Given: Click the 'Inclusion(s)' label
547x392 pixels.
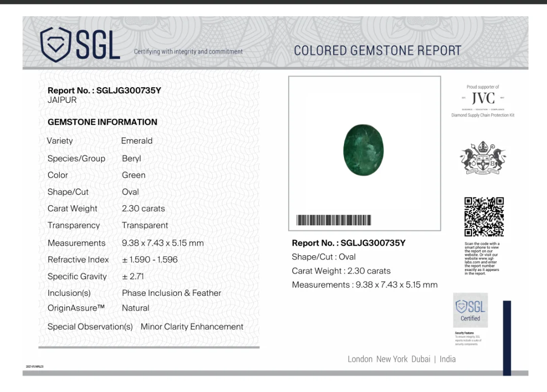Looking at the screenshot, I should (x=69, y=293).
